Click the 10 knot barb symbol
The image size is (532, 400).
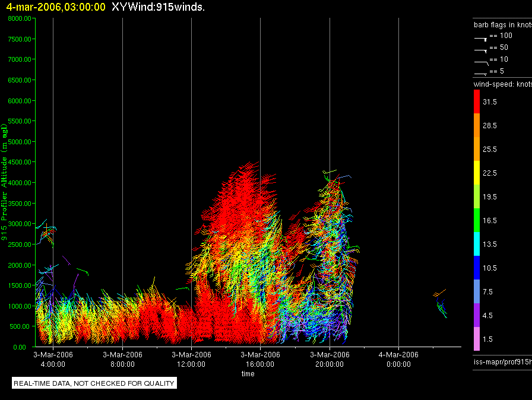point(482,63)
